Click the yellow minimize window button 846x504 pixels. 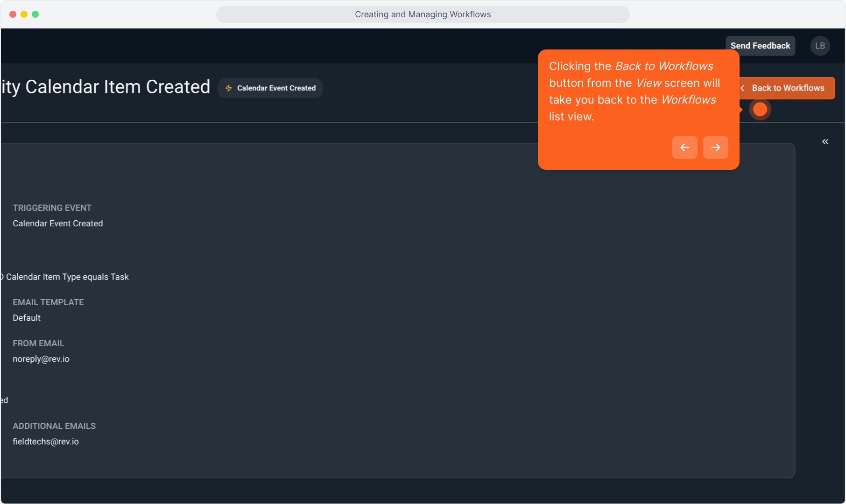24,14
